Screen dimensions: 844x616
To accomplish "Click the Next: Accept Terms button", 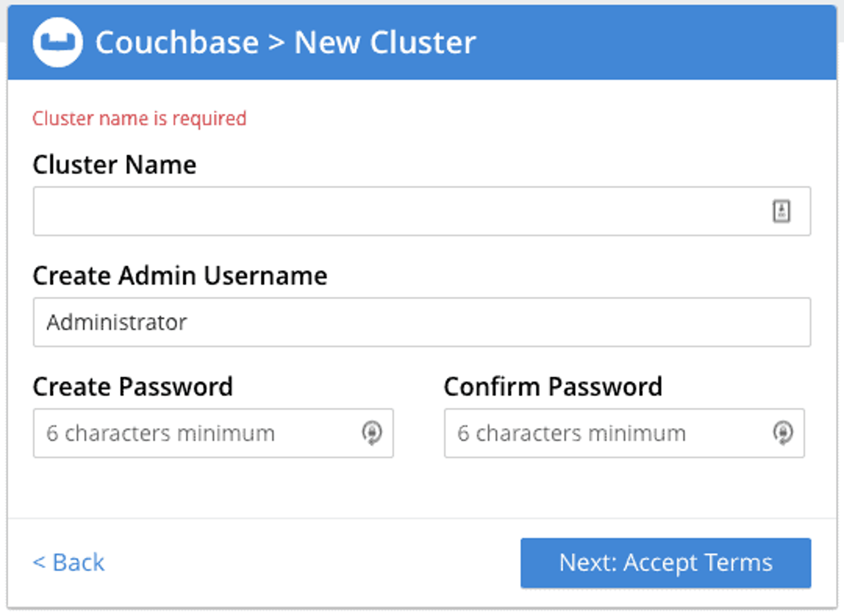I will point(666,563).
